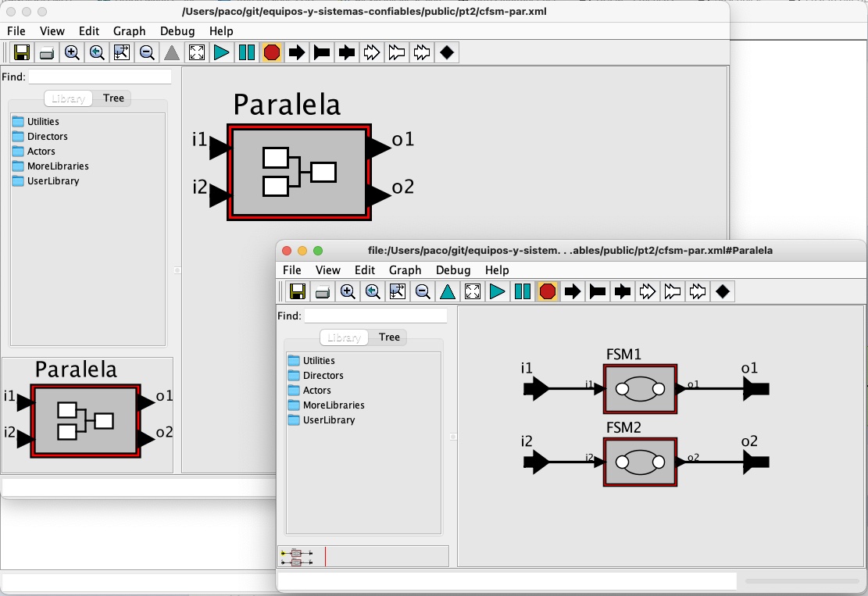Pause model in Paralela front window toolbar

(x=523, y=291)
